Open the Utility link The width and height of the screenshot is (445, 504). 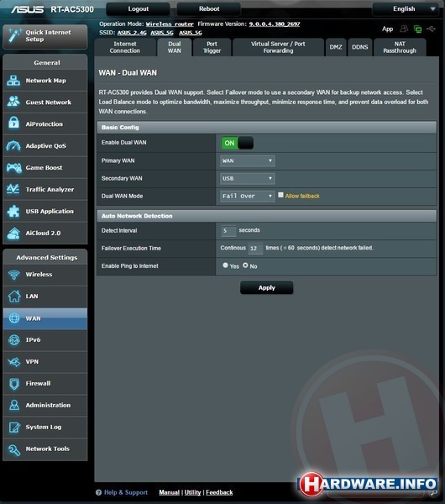coord(192,492)
